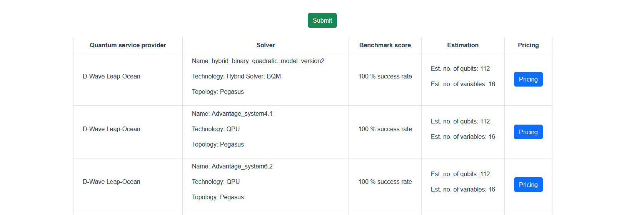The width and height of the screenshot is (644, 215).
Task: Click Technology: QPU in the Advantage_system6.2 row
Action: click(215, 182)
